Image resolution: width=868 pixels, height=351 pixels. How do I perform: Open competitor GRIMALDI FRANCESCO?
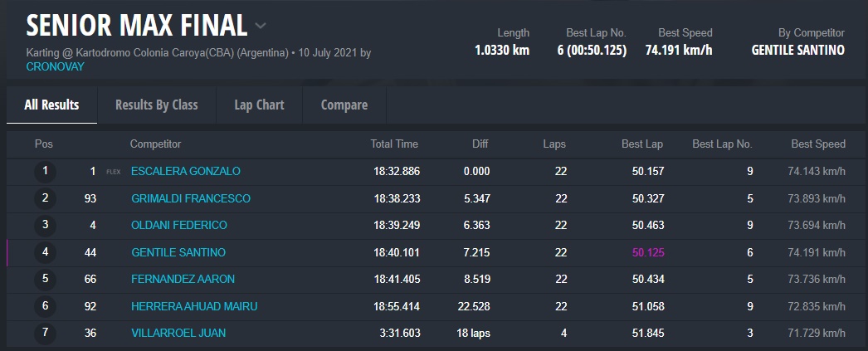tap(190, 198)
